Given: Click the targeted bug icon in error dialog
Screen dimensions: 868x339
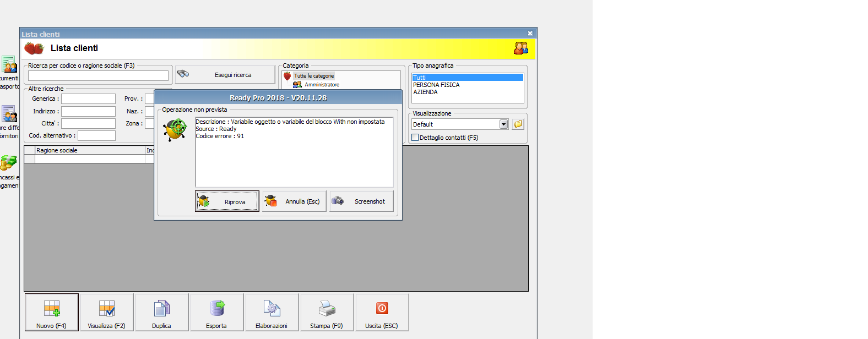Looking at the screenshot, I should coord(176,130).
